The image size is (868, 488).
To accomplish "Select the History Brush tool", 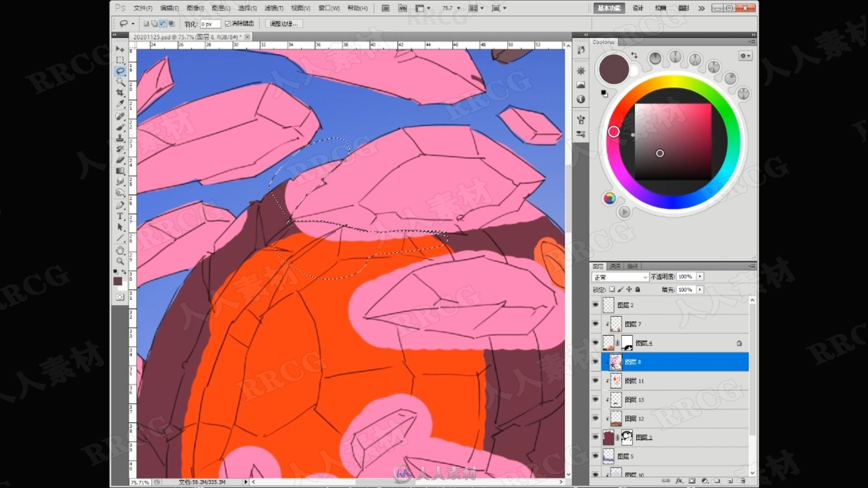I will click(x=120, y=149).
